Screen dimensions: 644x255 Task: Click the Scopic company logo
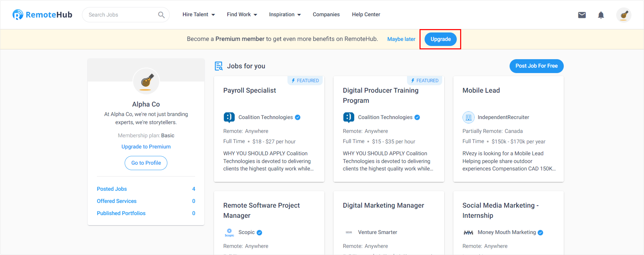pos(229,232)
